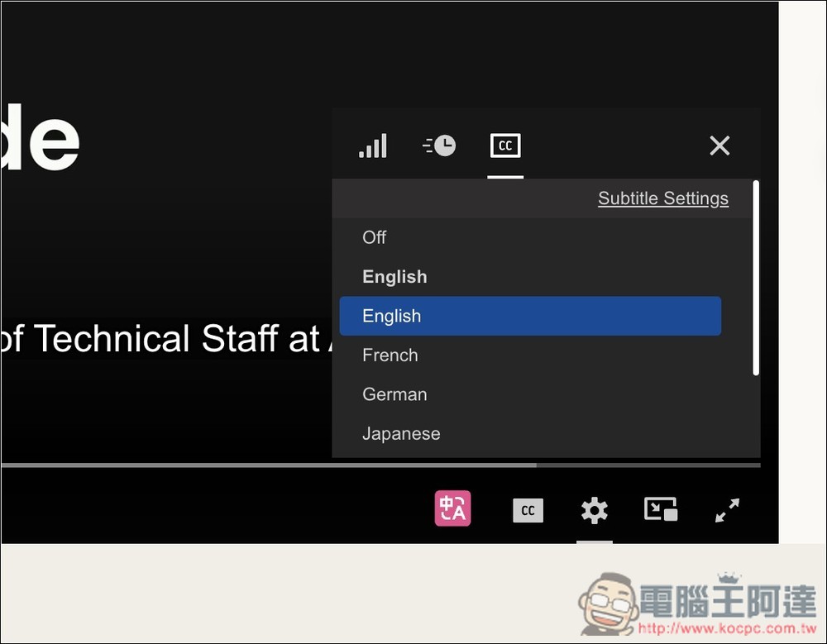The image size is (827, 644).
Task: Choose the highlighted English subtitle option
Action: (529, 316)
